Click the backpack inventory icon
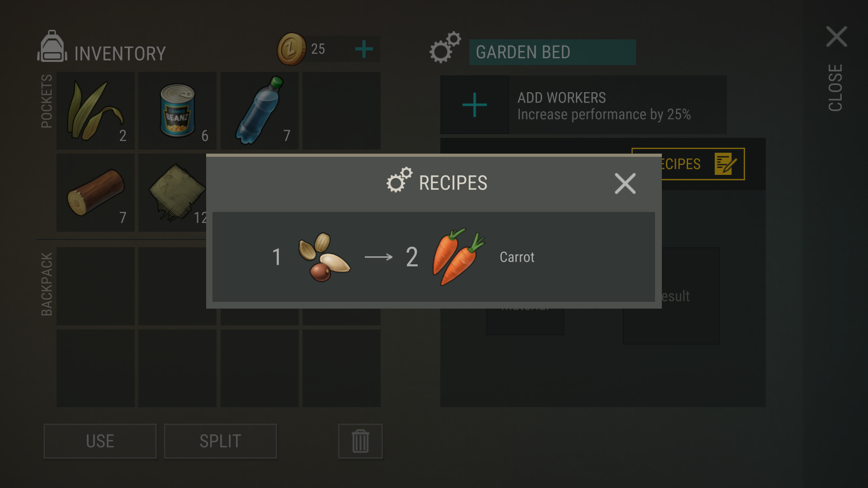This screenshot has width=868, height=488. click(x=52, y=46)
